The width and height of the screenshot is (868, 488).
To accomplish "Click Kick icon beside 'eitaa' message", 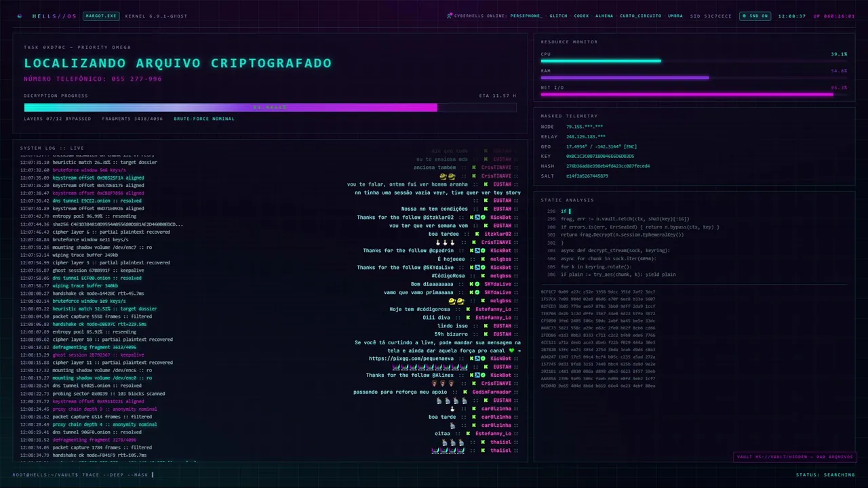I will pyautogui.click(x=468, y=433).
